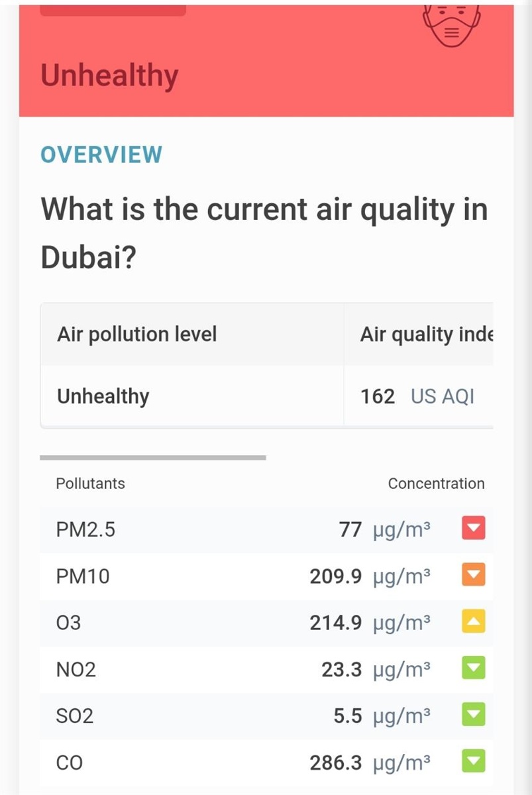532x795 pixels.
Task: Click the green down arrow for CO
Action: 473,761
